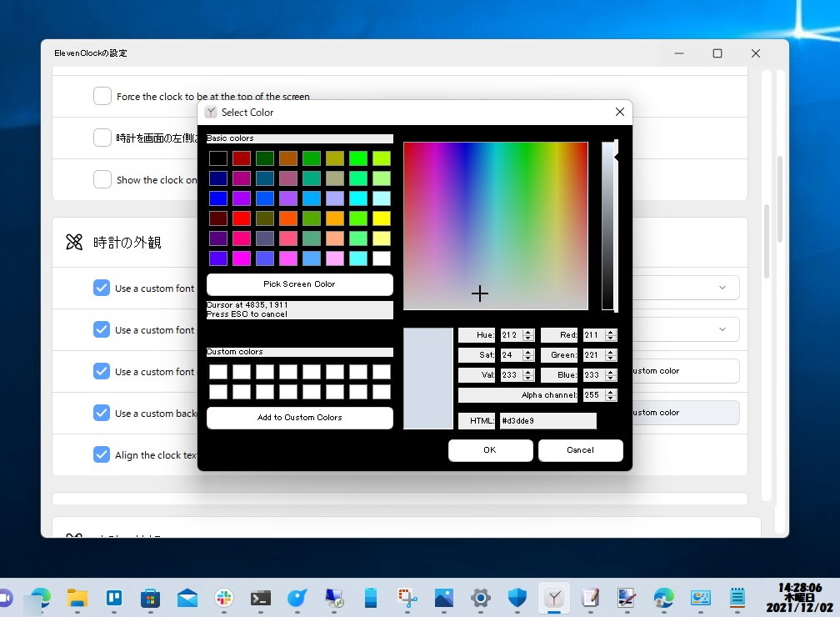840x617 pixels.
Task: Open Windows Settings gear in taskbar
Action: tap(481, 597)
